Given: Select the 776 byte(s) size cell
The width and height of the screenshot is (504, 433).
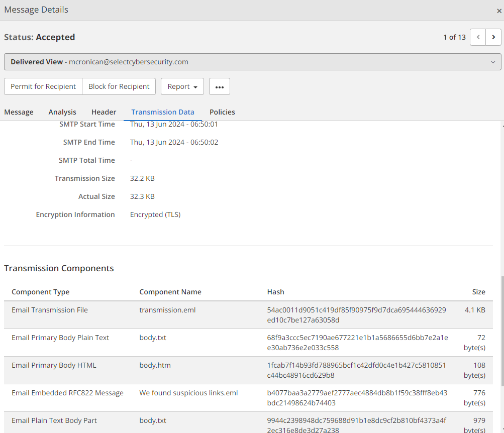Looking at the screenshot, I should click(x=474, y=398).
